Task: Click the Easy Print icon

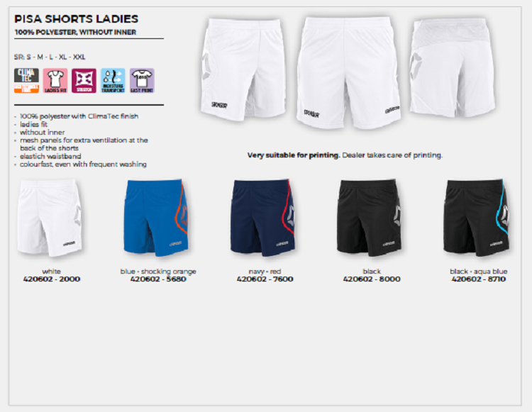Action: [142, 80]
